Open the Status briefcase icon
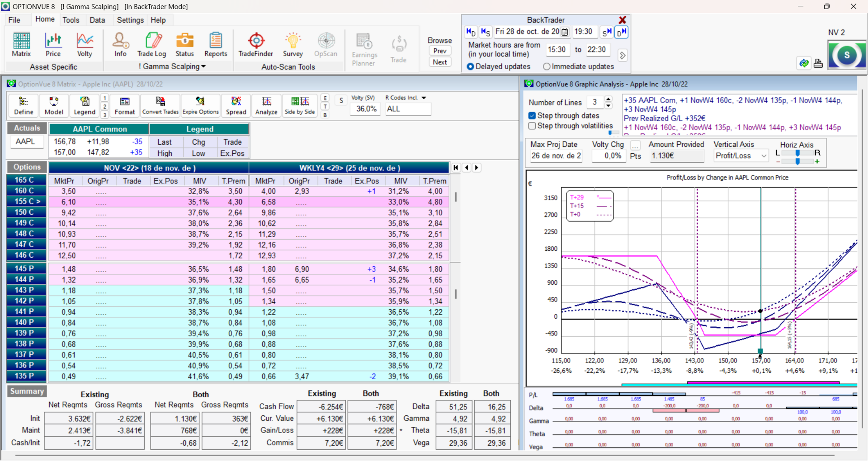Image resolution: width=868 pixels, height=461 pixels. click(185, 45)
